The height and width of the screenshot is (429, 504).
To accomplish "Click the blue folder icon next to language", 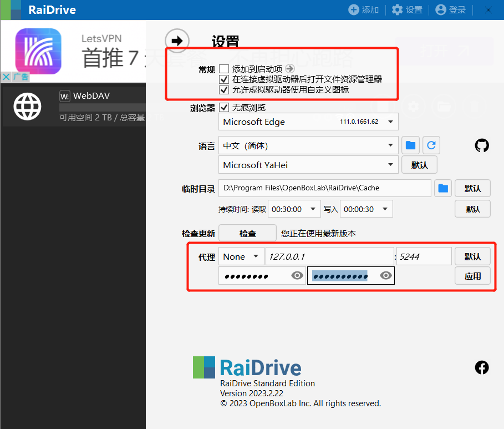I will [x=410, y=145].
